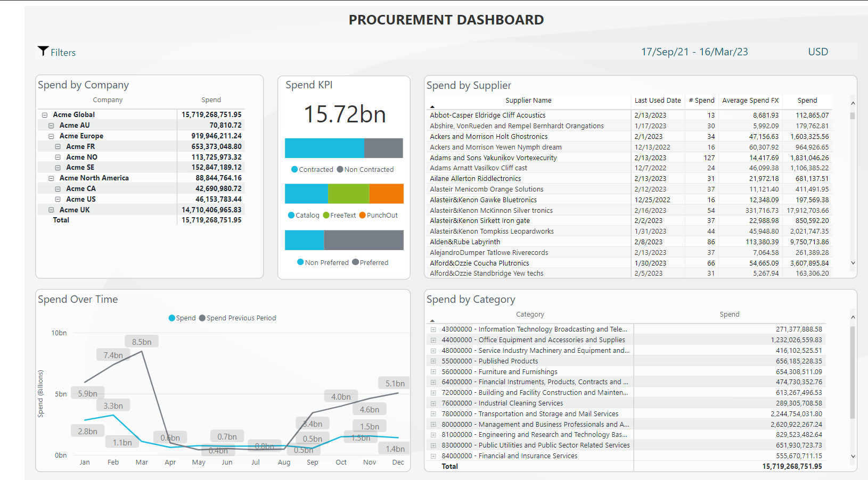Image resolution: width=868 pixels, height=480 pixels.
Task: Click the Non Preferred legend marker
Action: pos(300,262)
